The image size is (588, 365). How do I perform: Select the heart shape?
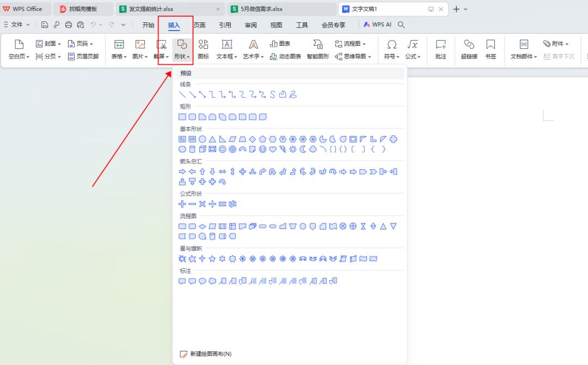tap(273, 150)
